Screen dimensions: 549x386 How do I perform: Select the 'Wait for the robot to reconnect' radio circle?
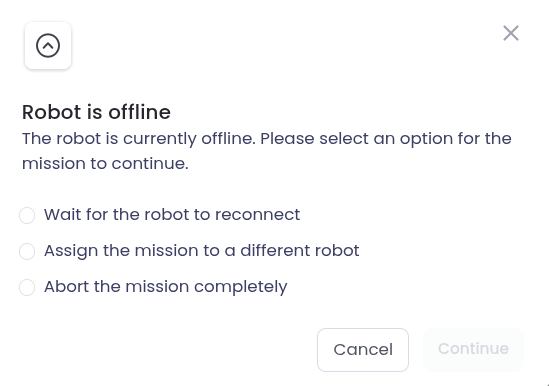tap(27, 215)
